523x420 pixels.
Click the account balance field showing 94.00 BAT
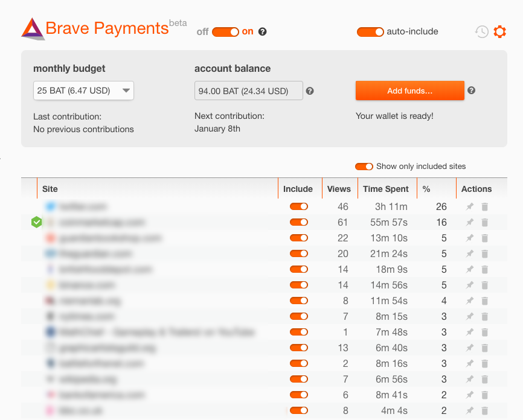[248, 91]
